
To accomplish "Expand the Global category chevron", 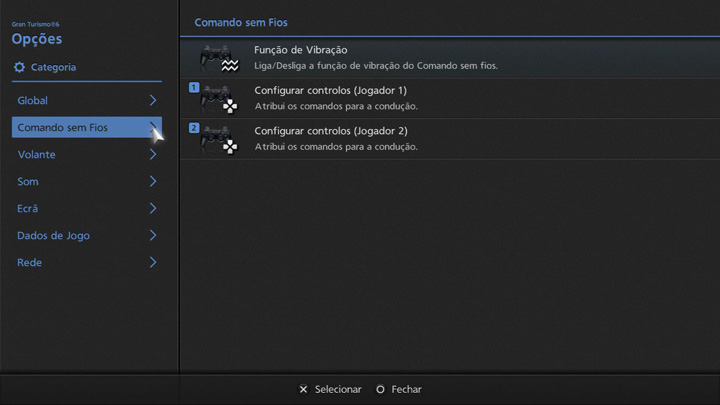I will (153, 101).
